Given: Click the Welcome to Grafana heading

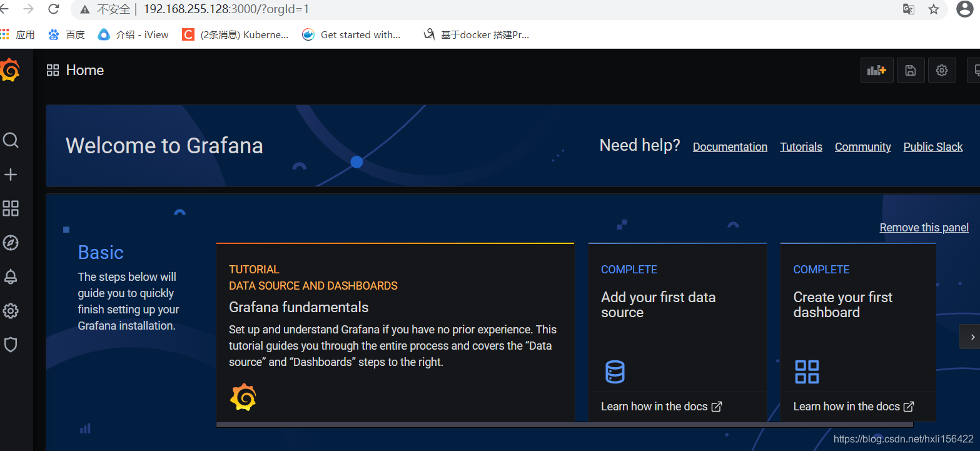Looking at the screenshot, I should click(164, 146).
